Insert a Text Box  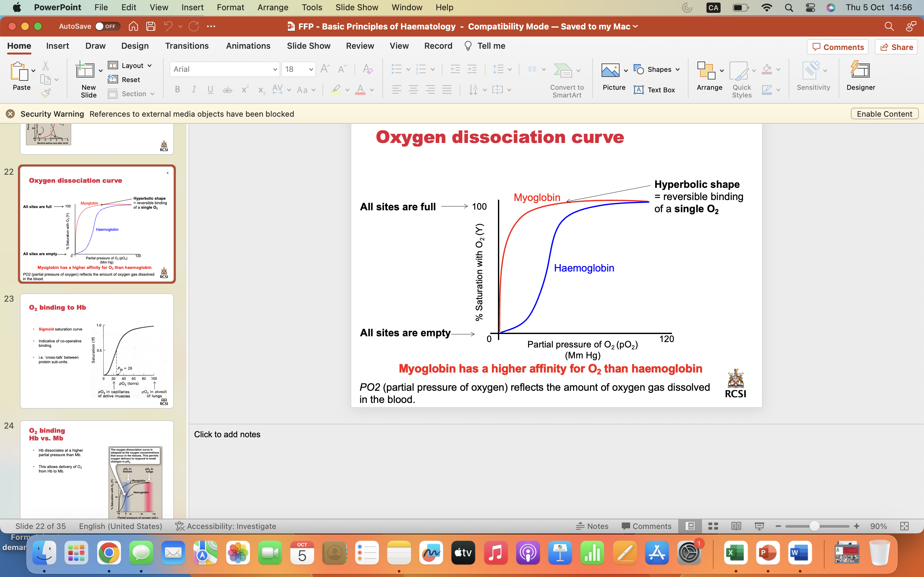click(654, 90)
